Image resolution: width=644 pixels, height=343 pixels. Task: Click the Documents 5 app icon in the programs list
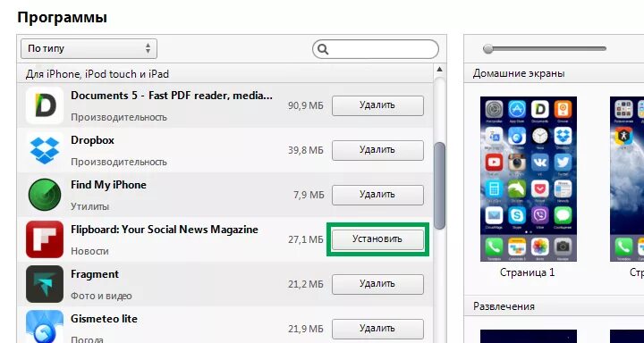45,105
